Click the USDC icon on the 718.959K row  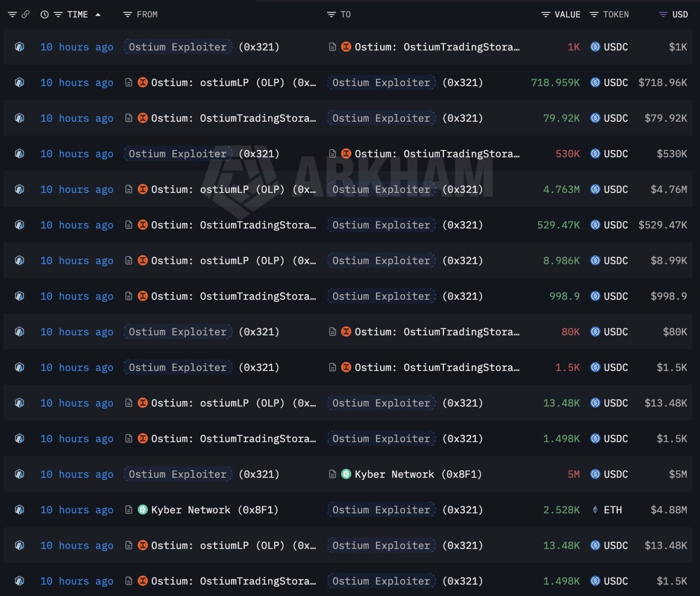pyautogui.click(x=595, y=82)
